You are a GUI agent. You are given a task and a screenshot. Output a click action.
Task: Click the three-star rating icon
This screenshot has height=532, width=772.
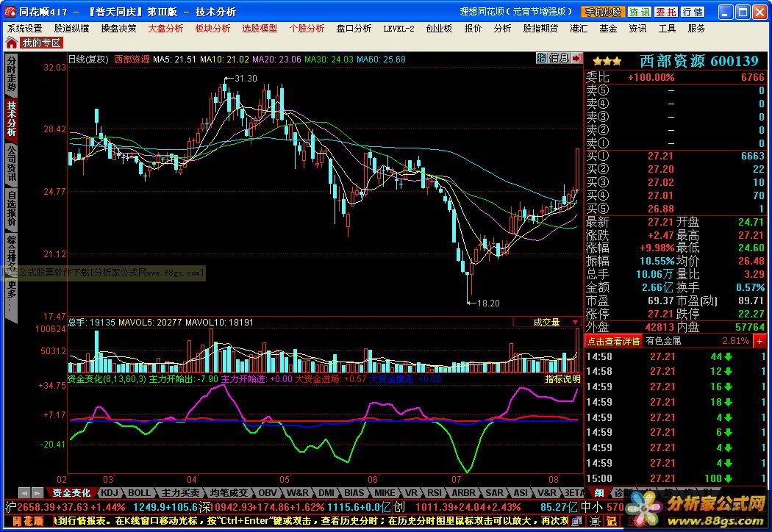click(607, 62)
